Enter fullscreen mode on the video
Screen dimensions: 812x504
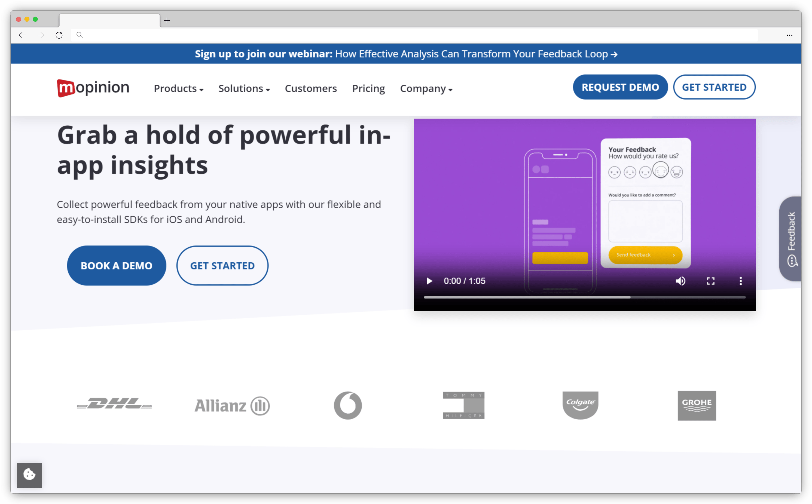(x=711, y=281)
